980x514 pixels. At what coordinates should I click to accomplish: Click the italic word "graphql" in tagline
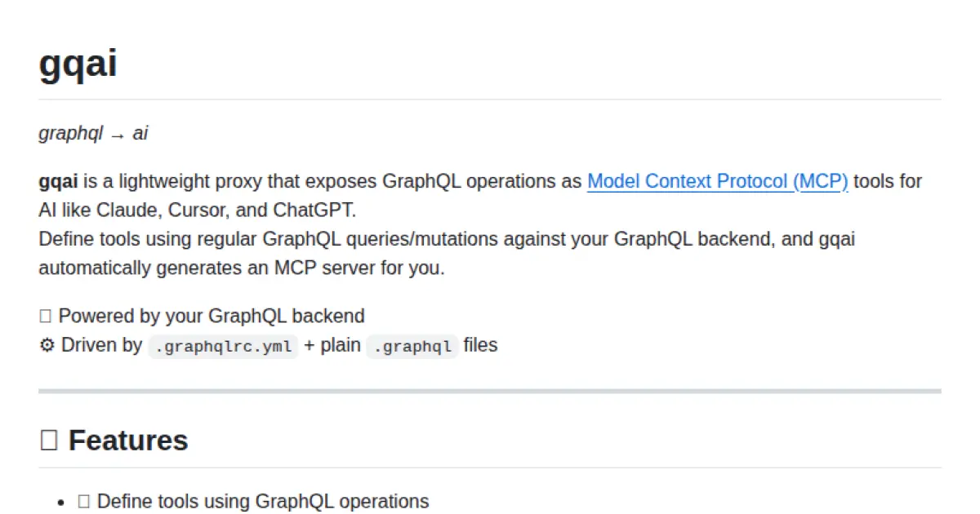pos(70,134)
